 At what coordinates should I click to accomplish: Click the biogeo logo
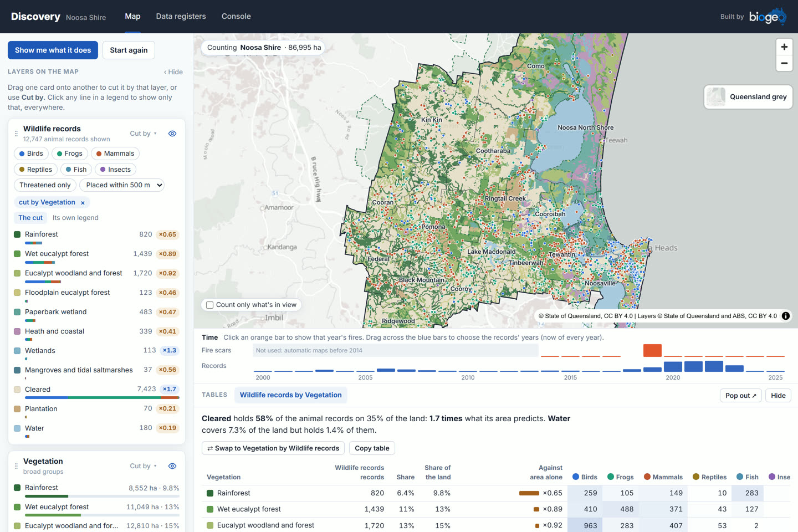point(768,17)
